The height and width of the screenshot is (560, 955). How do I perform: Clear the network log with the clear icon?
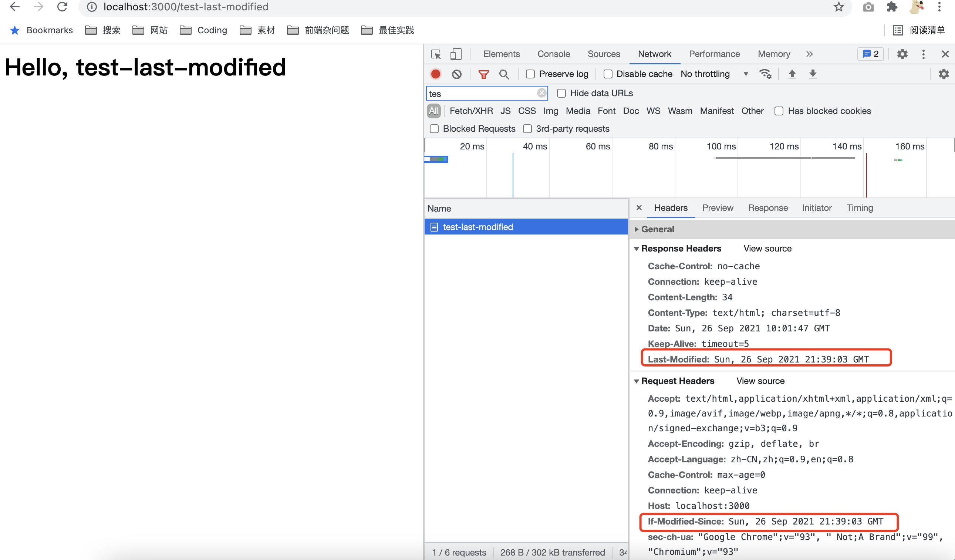[457, 74]
